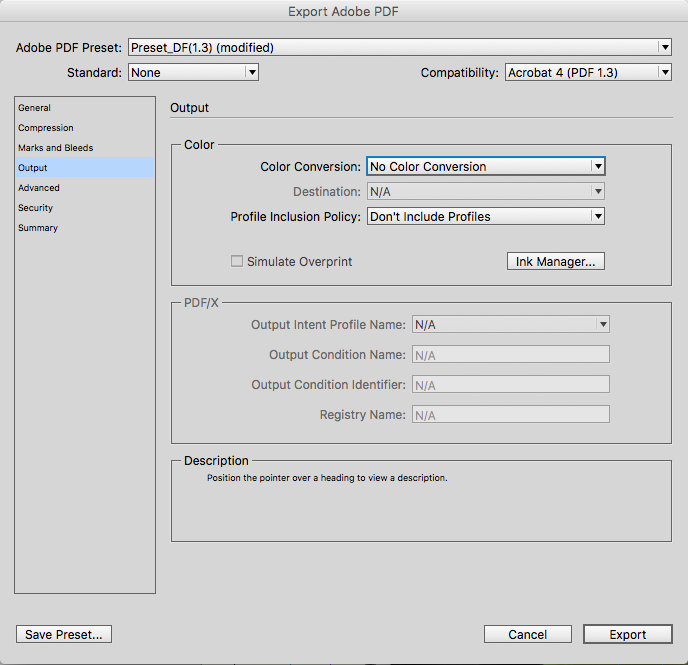The height and width of the screenshot is (665, 688).
Task: Select the Output panel item
Action: [x=85, y=168]
